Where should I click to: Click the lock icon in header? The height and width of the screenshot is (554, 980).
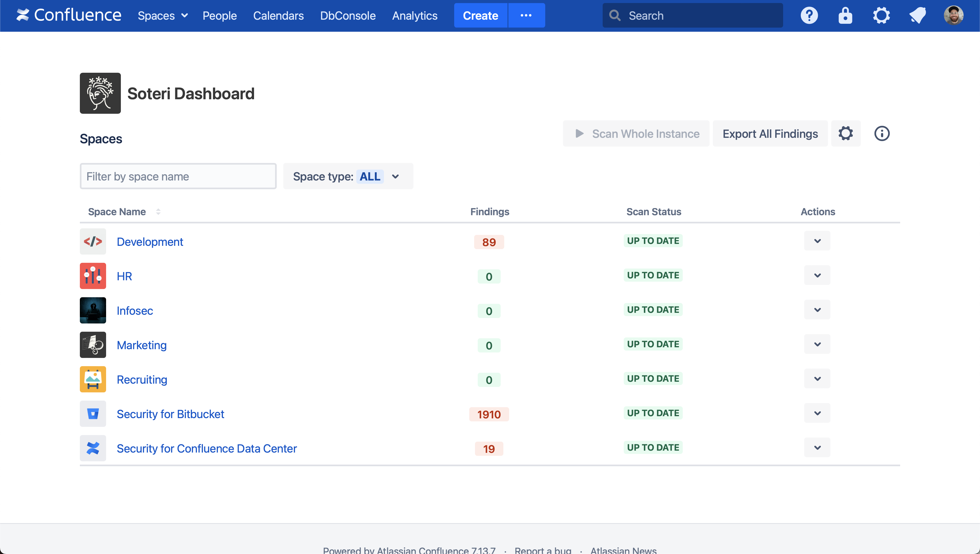click(x=845, y=16)
